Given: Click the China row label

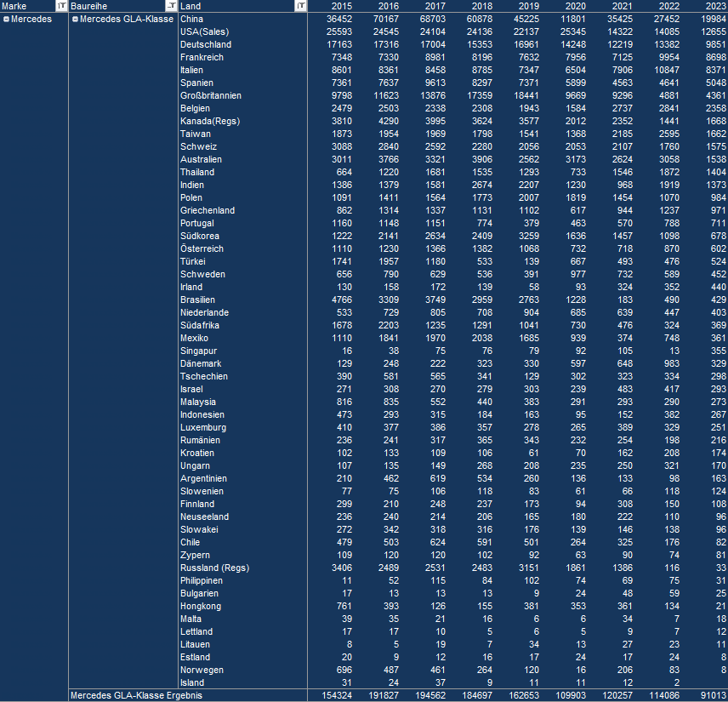Looking at the screenshot, I should point(191,19).
